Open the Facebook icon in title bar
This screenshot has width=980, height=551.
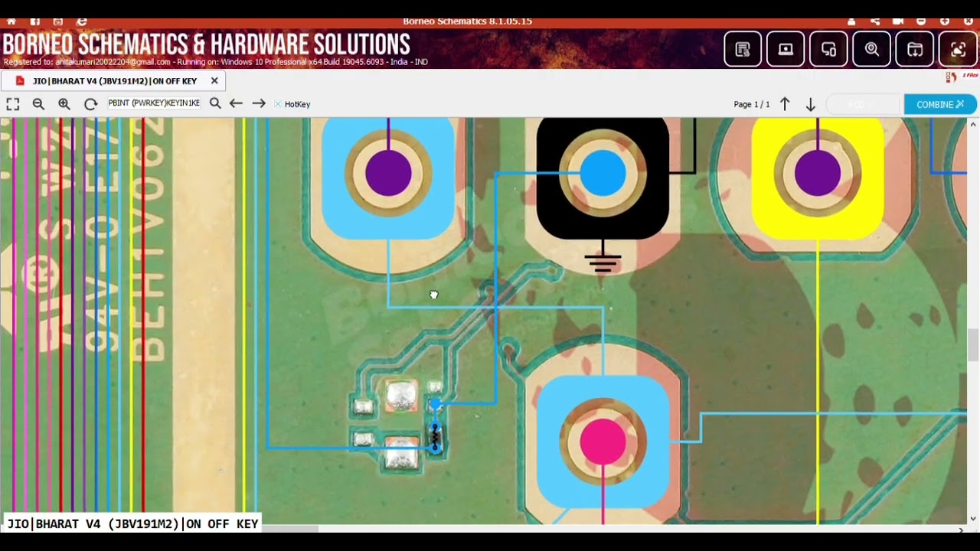point(35,21)
